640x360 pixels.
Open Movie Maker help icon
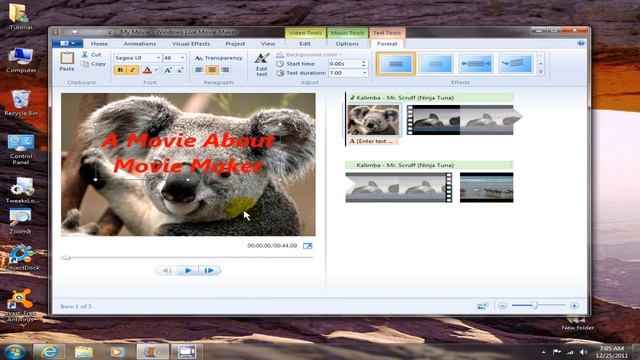point(581,43)
